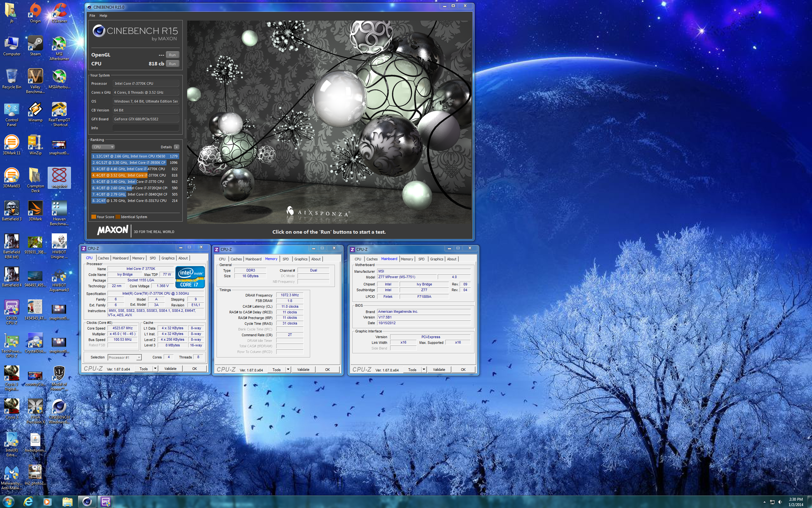The image size is (812, 508).
Task: Select the Xeon X5650 ranking row
Action: (x=135, y=156)
